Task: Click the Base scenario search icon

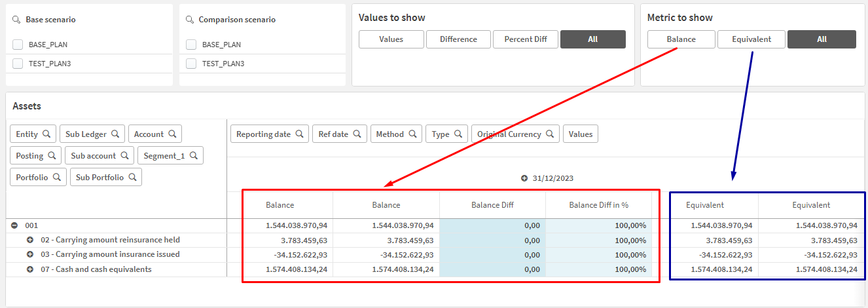Action: [x=16, y=20]
